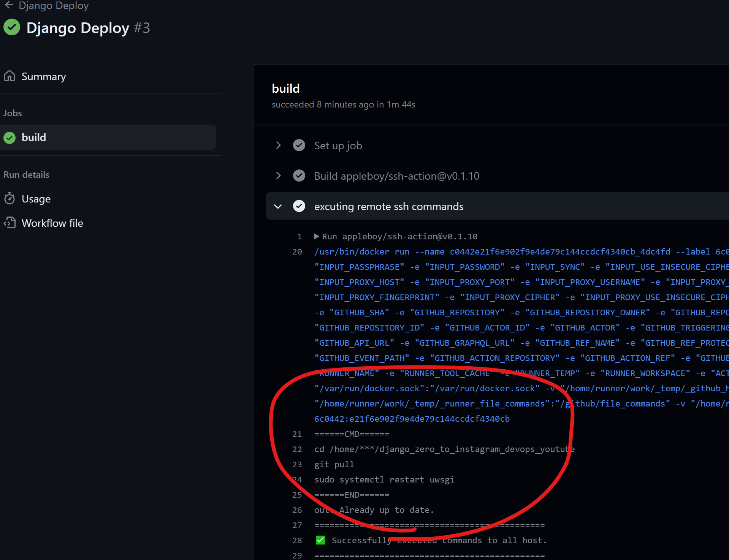Click the 'sudo systemctl restart uwsgi' line
729x560 pixels.
click(384, 479)
